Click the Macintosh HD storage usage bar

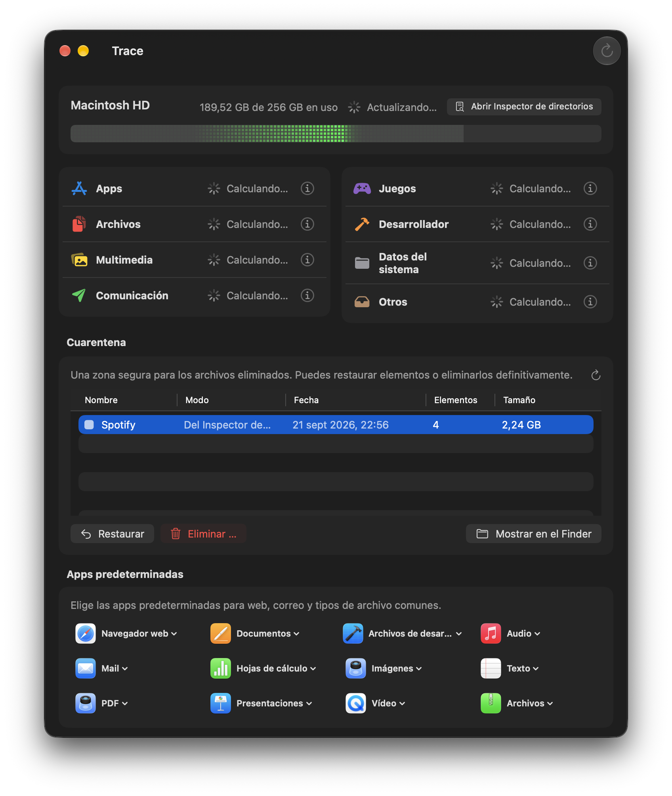[x=336, y=134]
